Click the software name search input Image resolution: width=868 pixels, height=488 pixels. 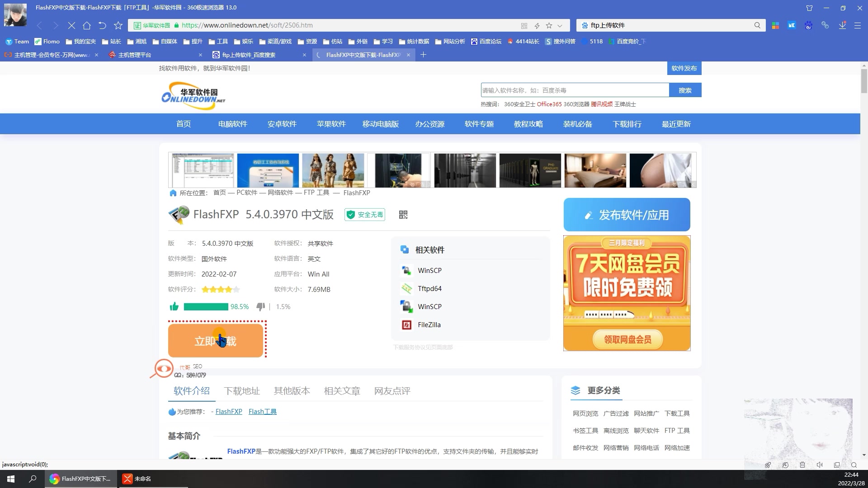(x=575, y=90)
